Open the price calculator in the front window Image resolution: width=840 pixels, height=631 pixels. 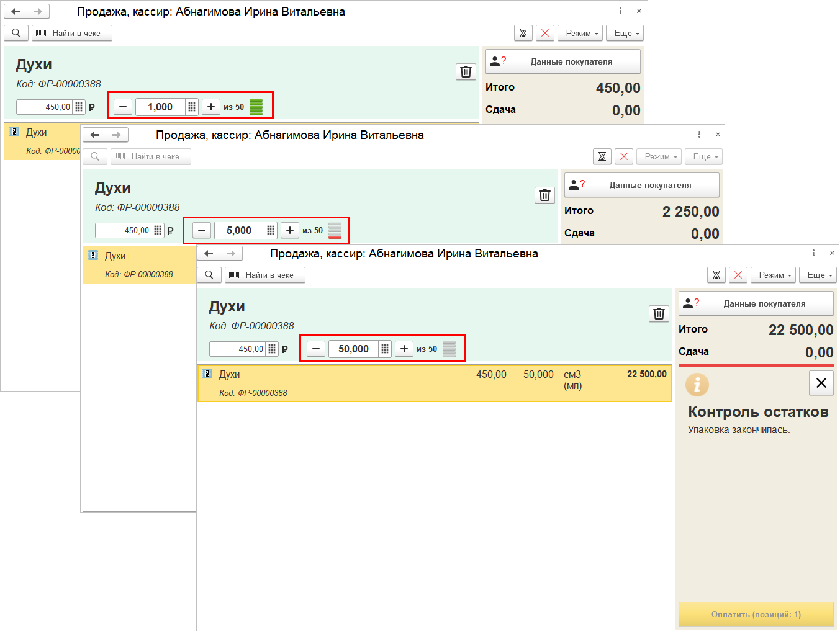click(272, 349)
